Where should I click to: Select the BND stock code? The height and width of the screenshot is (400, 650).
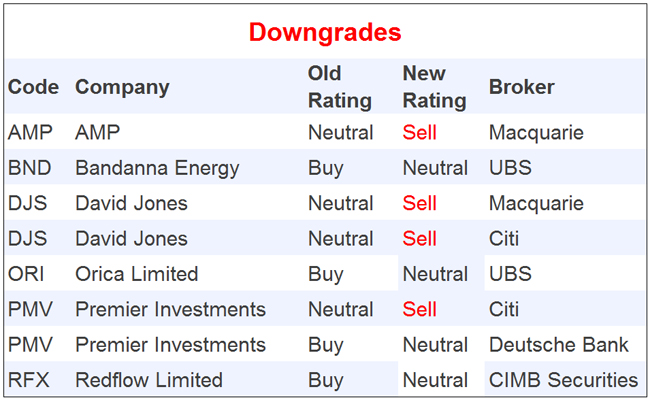(28, 168)
